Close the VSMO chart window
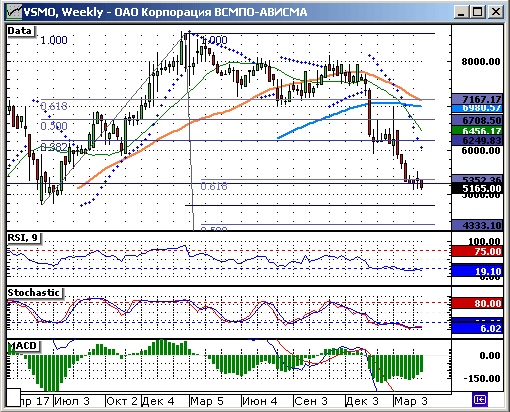Viewport: 510px width, 412px height. pos(496,12)
